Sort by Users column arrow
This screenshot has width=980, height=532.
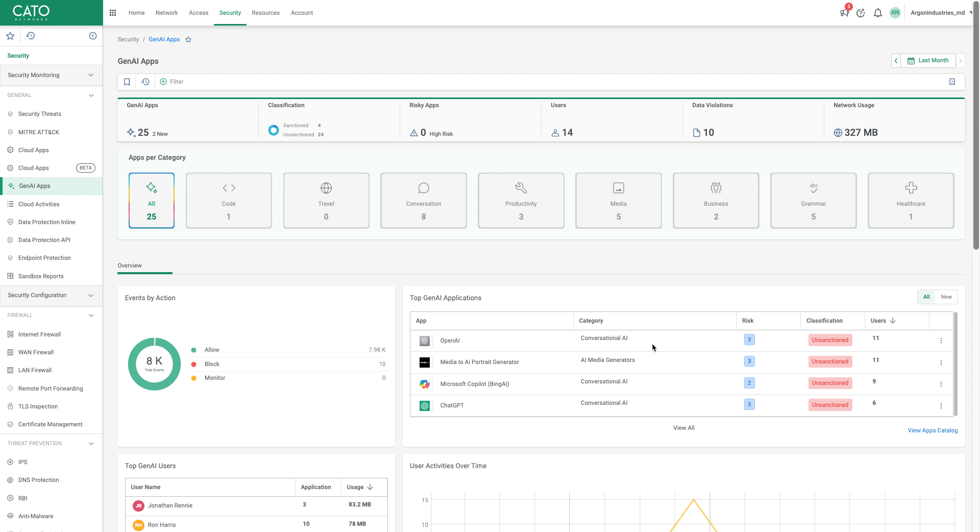893,321
